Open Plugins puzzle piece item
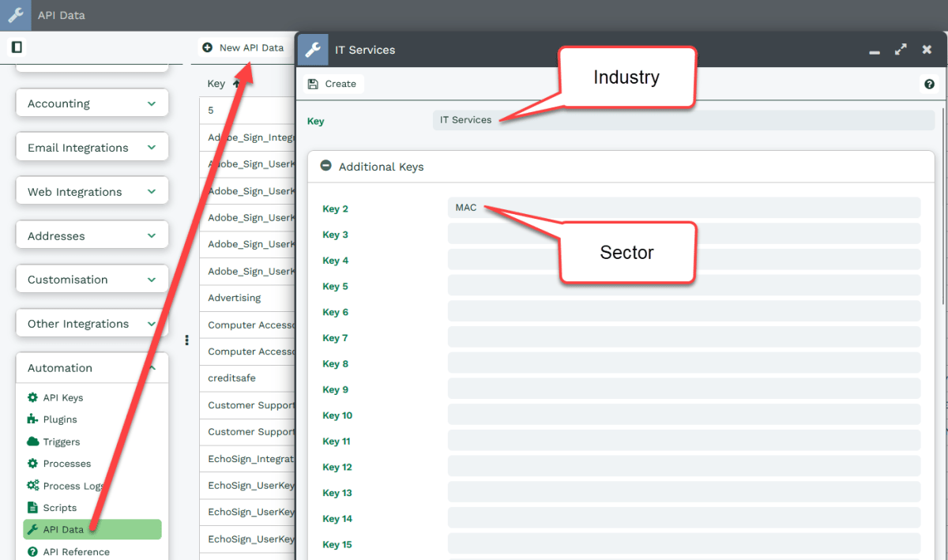 [x=59, y=419]
